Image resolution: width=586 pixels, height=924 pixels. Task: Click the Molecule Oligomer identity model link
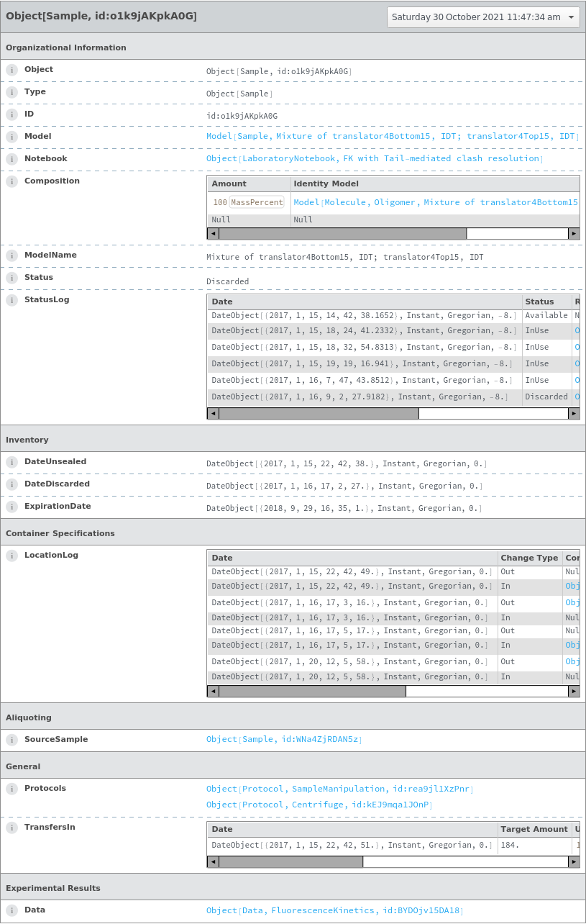tap(436, 202)
